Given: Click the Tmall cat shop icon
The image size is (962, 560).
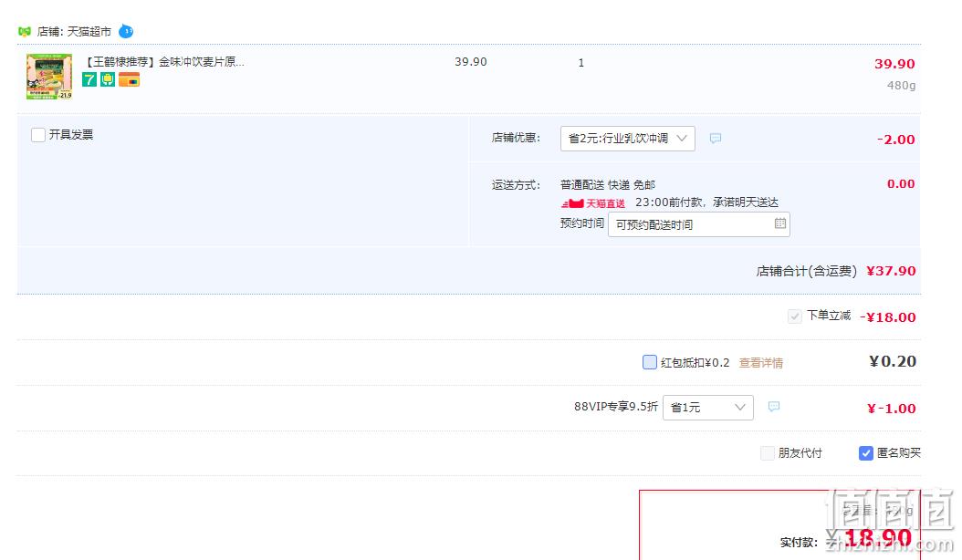Looking at the screenshot, I should point(25,31).
